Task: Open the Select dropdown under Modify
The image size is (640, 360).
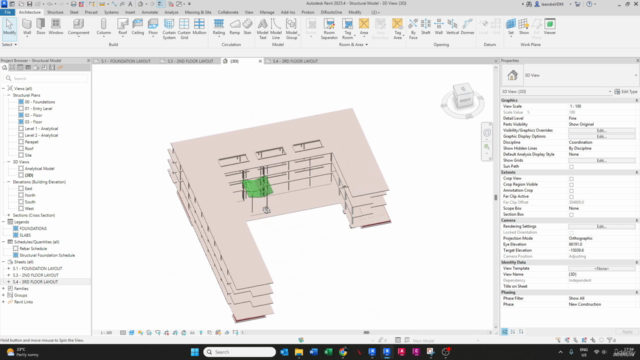Action: (x=9, y=44)
